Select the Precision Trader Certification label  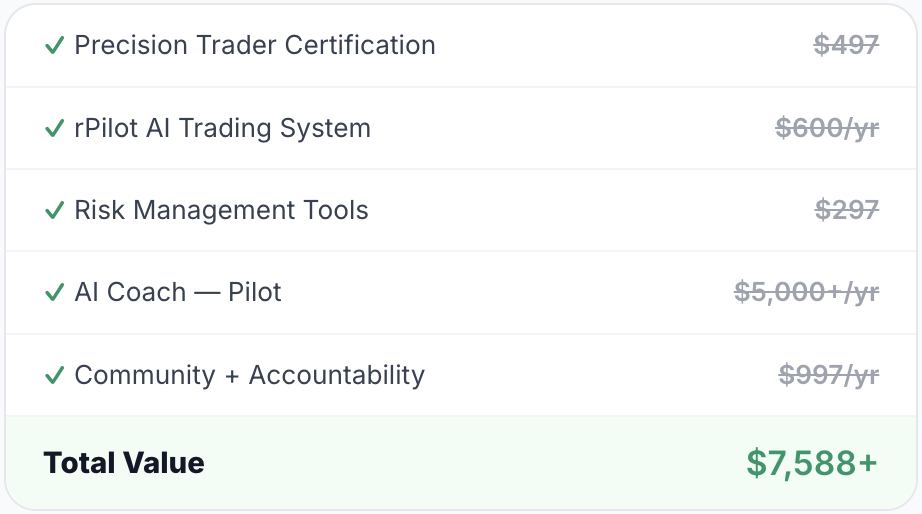pyautogui.click(x=255, y=45)
